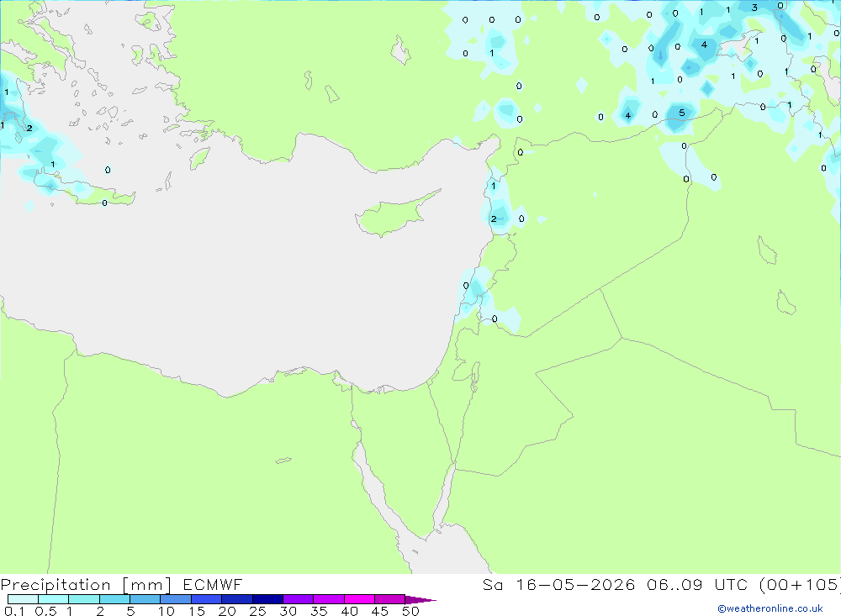Click the 0.1–0.5 mm lightest cyan legend swatch
Image resolution: width=841 pixels, height=616 pixels.
(x=23, y=599)
